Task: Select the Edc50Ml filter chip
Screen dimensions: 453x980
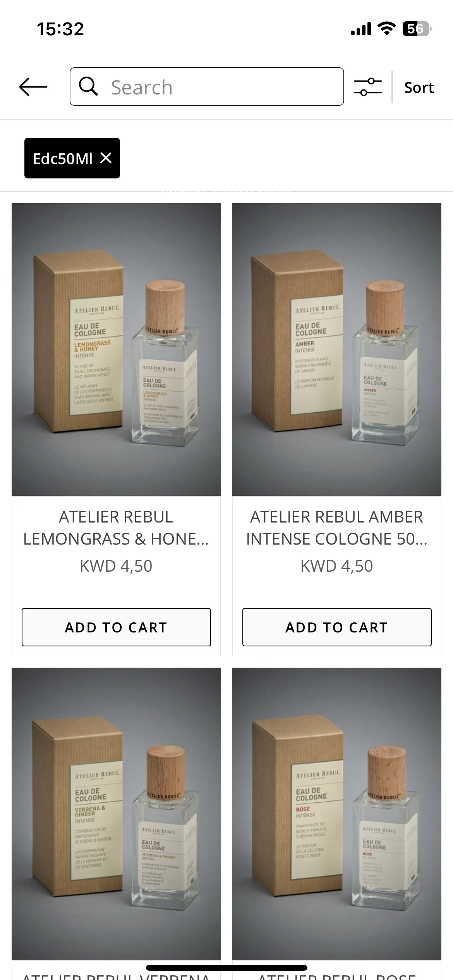Action: 72,158
